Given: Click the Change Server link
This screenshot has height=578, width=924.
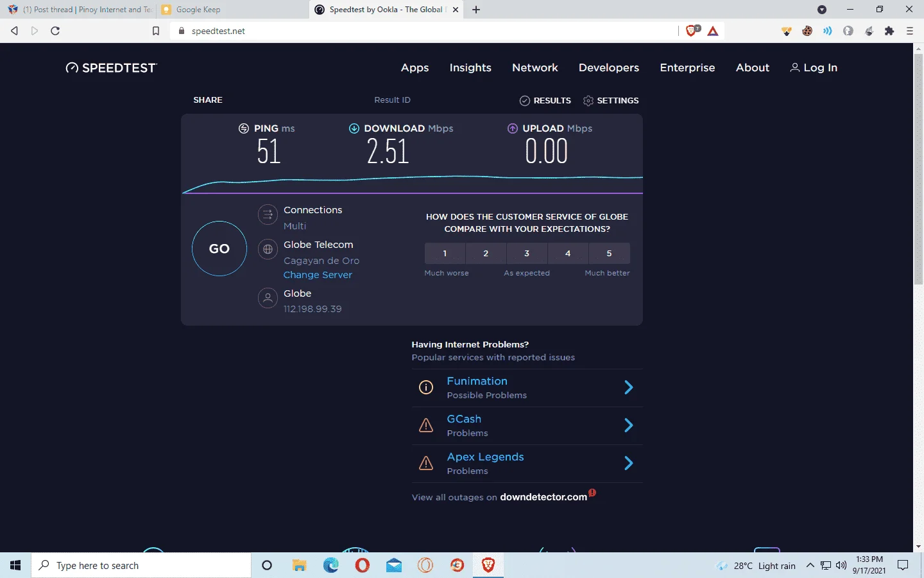Looking at the screenshot, I should [x=318, y=275].
